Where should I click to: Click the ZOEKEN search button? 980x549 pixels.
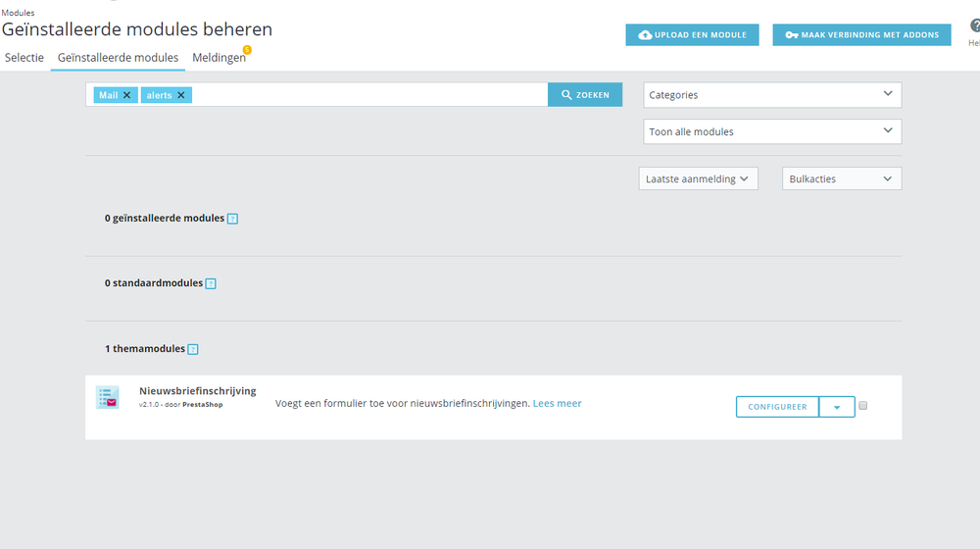tap(585, 94)
